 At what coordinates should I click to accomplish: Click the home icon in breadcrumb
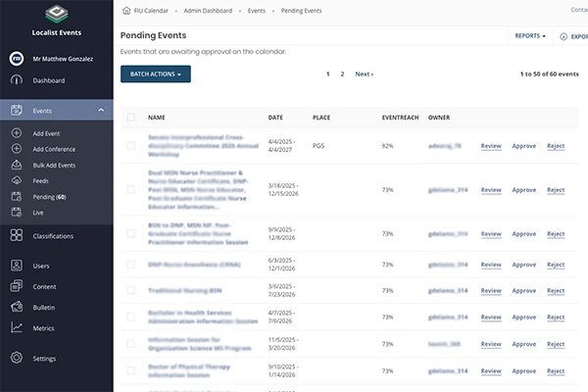pos(126,10)
